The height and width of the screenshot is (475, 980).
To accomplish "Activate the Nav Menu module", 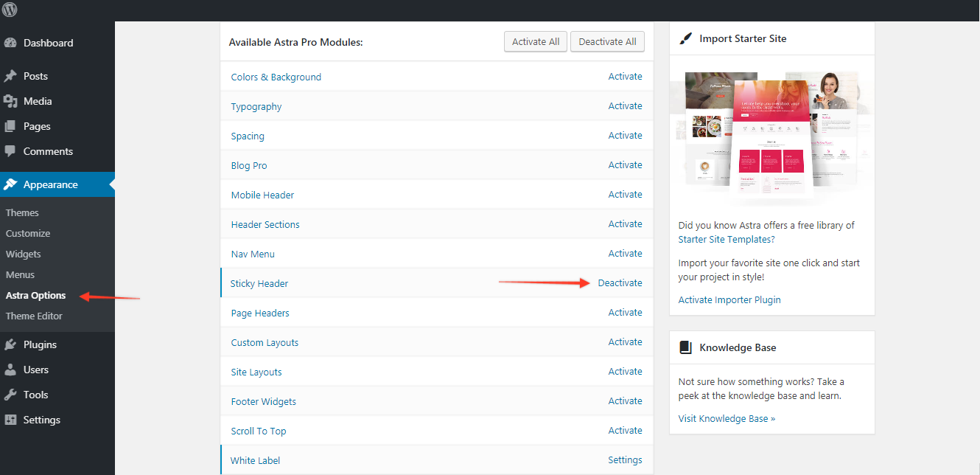I will tap(625, 254).
